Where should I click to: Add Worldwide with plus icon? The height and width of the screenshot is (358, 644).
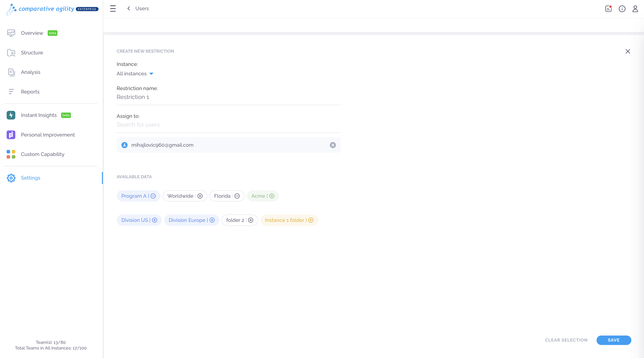click(x=200, y=196)
